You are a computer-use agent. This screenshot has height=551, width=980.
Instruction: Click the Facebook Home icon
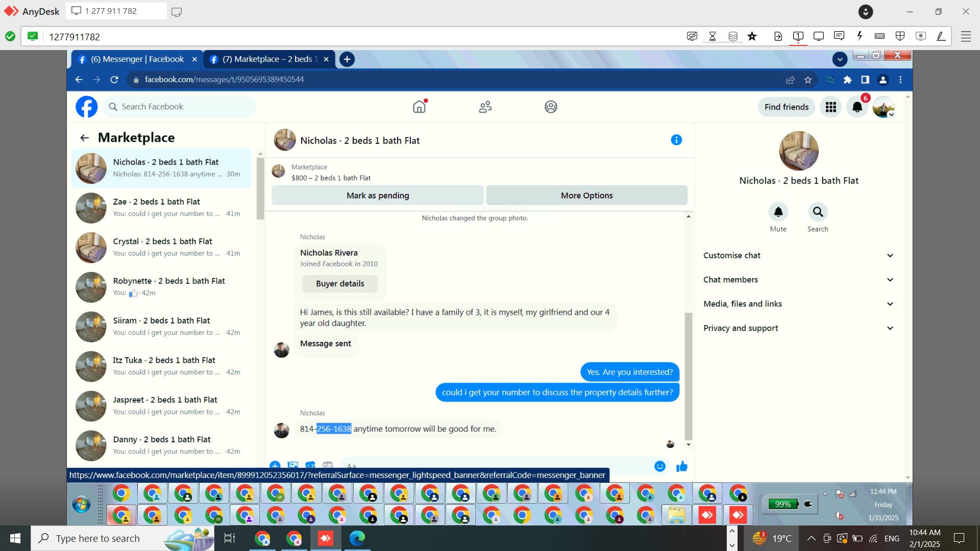[419, 107]
